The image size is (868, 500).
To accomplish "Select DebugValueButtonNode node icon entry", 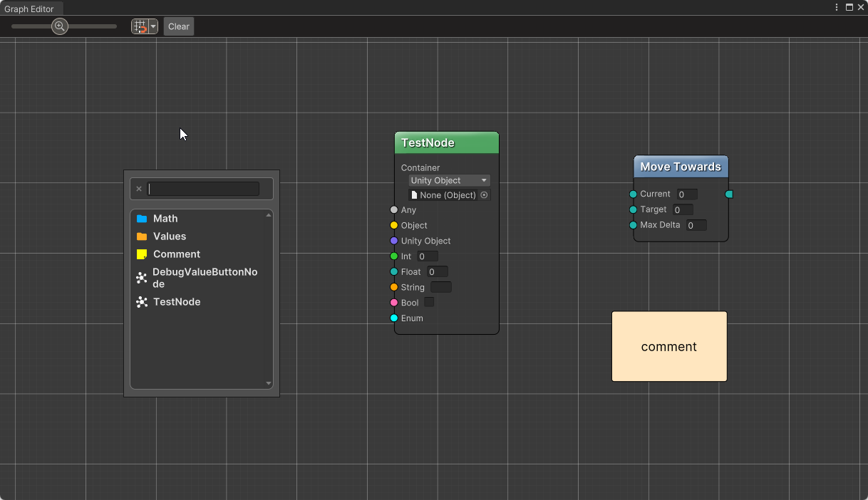I will 142,278.
